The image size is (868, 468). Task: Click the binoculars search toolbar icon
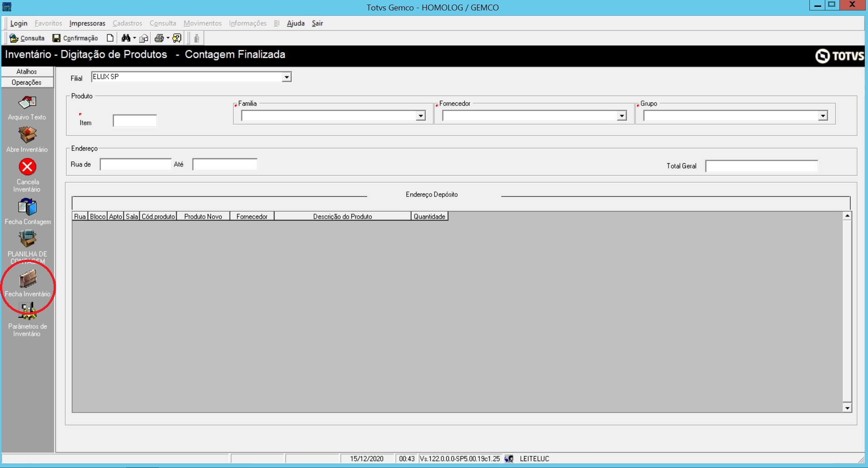[x=126, y=38]
